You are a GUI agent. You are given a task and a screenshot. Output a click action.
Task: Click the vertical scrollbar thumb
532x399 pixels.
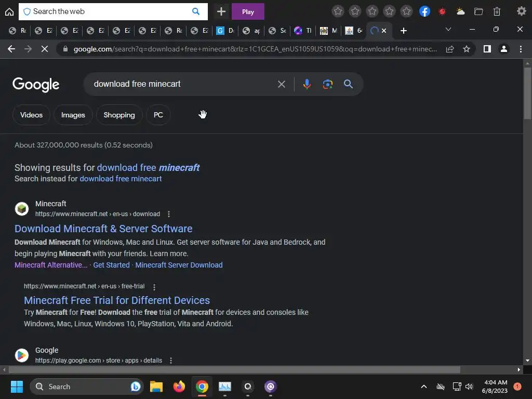click(x=527, y=94)
